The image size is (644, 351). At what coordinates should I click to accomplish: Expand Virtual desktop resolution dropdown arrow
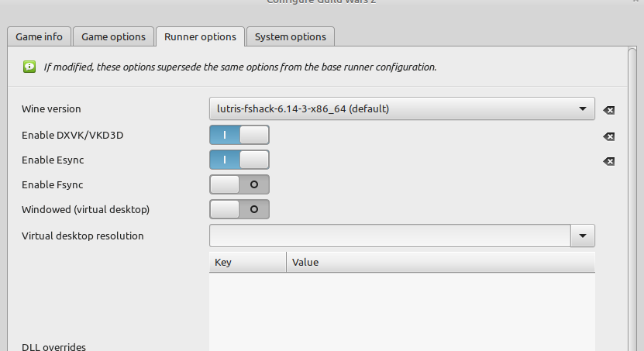click(x=583, y=236)
